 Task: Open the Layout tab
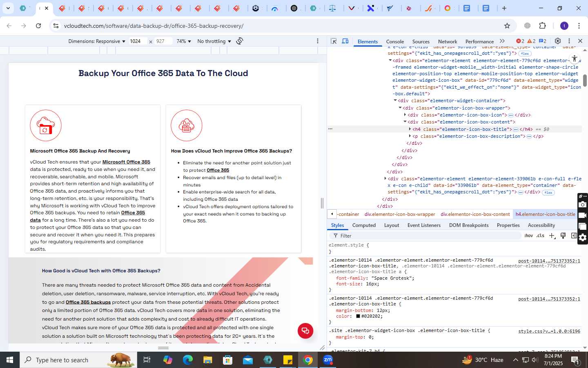point(392,225)
